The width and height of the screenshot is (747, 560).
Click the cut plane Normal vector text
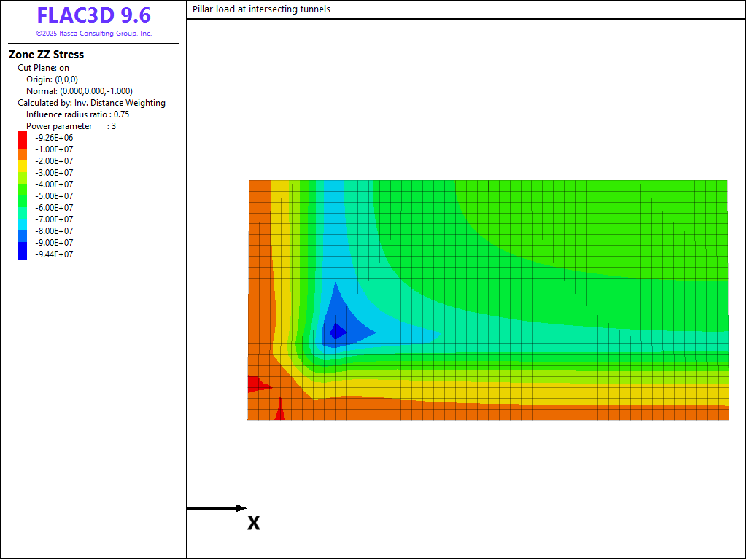79,91
